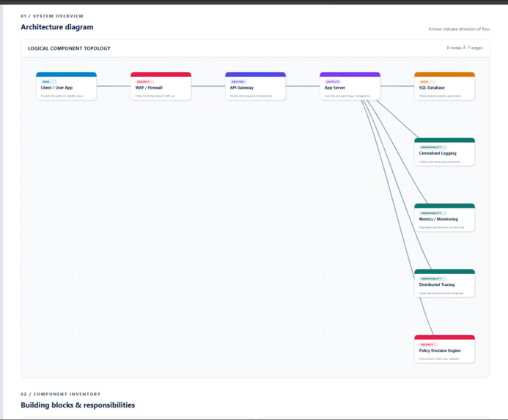Click the description line under Policy Decision Engine
508x420 pixels.
pyautogui.click(x=439, y=358)
